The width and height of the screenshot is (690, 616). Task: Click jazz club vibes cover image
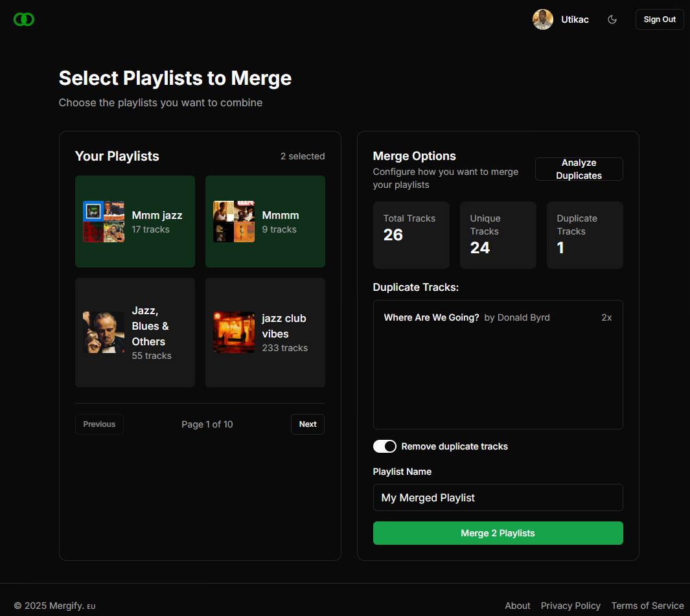234,332
